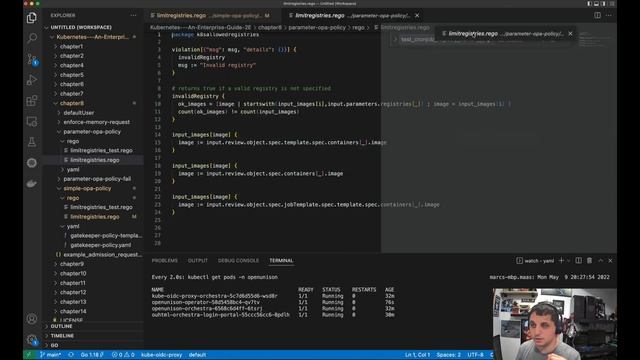Image resolution: width=640 pixels, height=360 pixels.
Task: Open the Run and Debug view
Action: [32, 80]
